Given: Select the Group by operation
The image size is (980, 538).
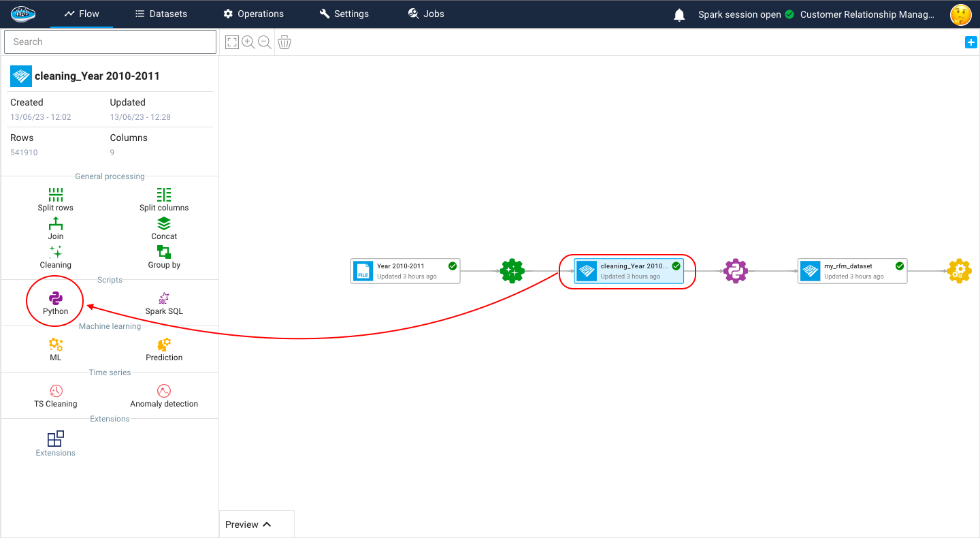Looking at the screenshot, I should click(x=163, y=255).
